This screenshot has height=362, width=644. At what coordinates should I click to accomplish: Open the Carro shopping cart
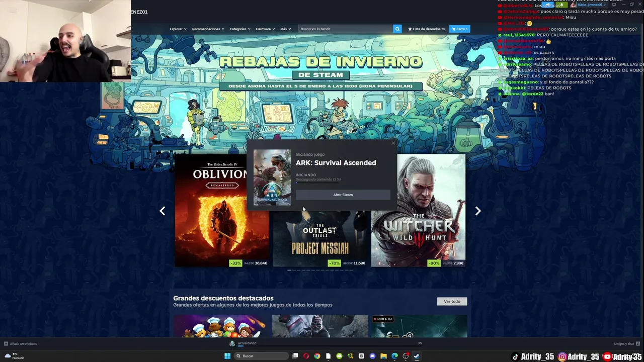coord(460,29)
